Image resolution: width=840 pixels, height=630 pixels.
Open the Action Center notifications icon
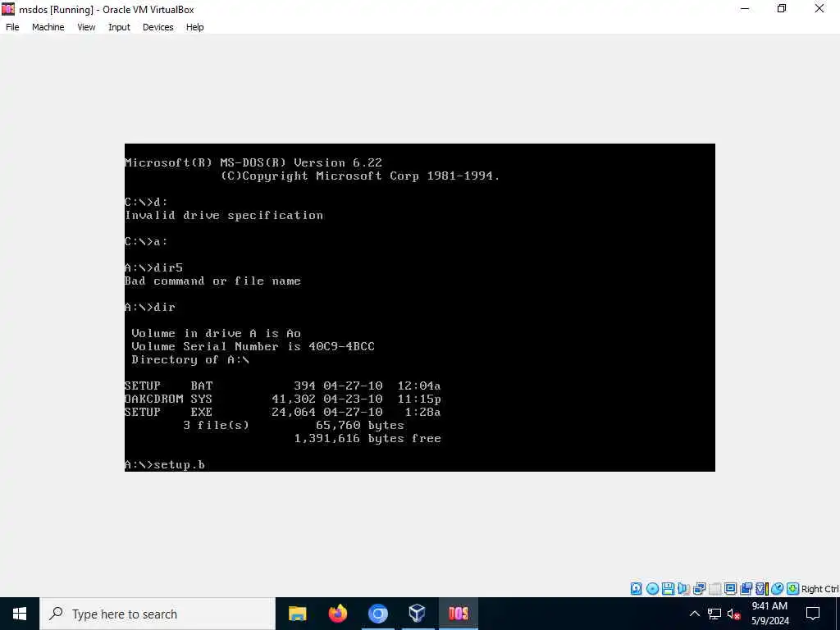pyautogui.click(x=813, y=614)
